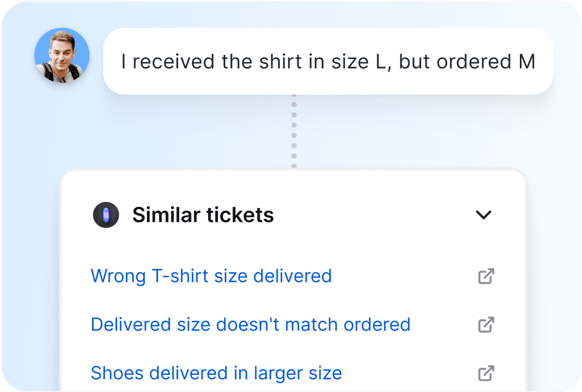Click the downward chevron on Similar tickets

[485, 215]
